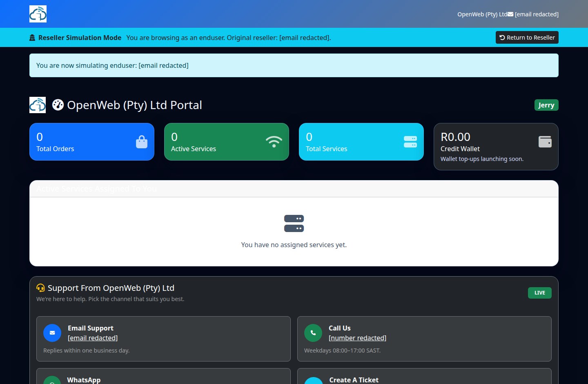Click the LIVE status badge
The height and width of the screenshot is (384, 588).
point(540,293)
